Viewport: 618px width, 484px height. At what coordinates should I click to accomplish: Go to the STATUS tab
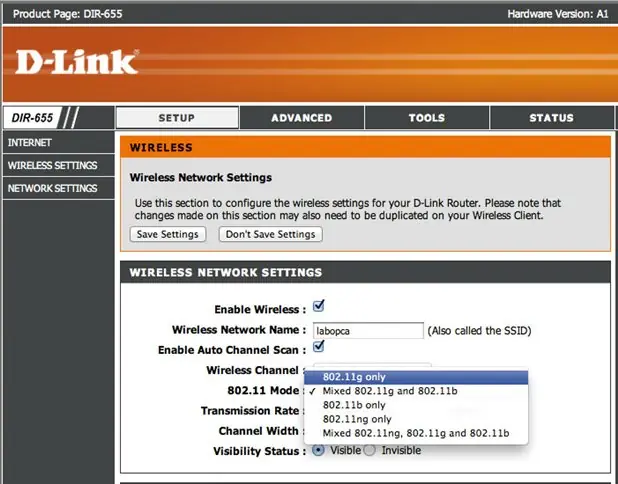tap(551, 118)
